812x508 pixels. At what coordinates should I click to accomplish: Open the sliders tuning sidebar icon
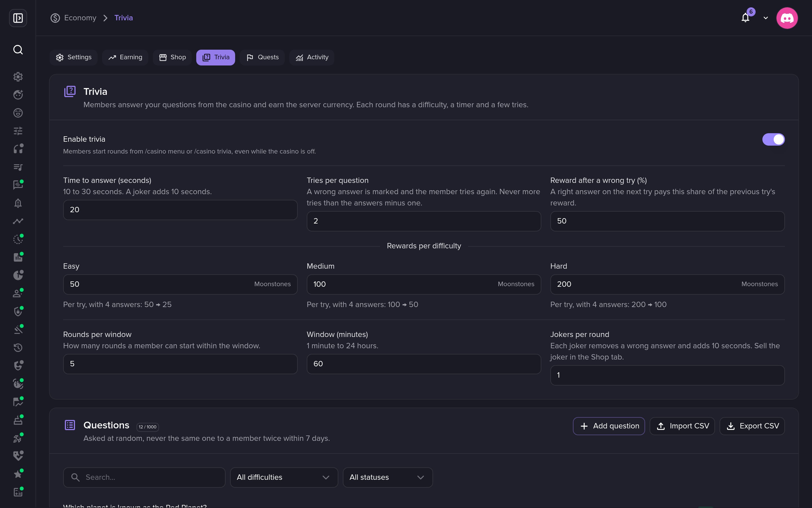(x=18, y=131)
